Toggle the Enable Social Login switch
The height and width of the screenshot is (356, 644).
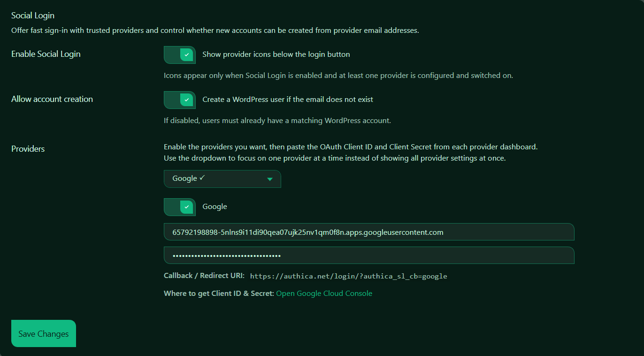click(x=180, y=54)
